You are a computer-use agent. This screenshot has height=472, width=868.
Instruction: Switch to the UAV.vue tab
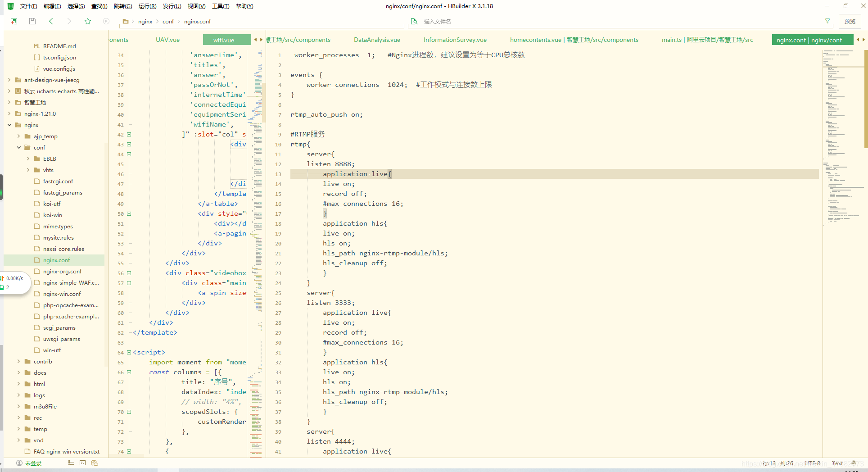168,40
